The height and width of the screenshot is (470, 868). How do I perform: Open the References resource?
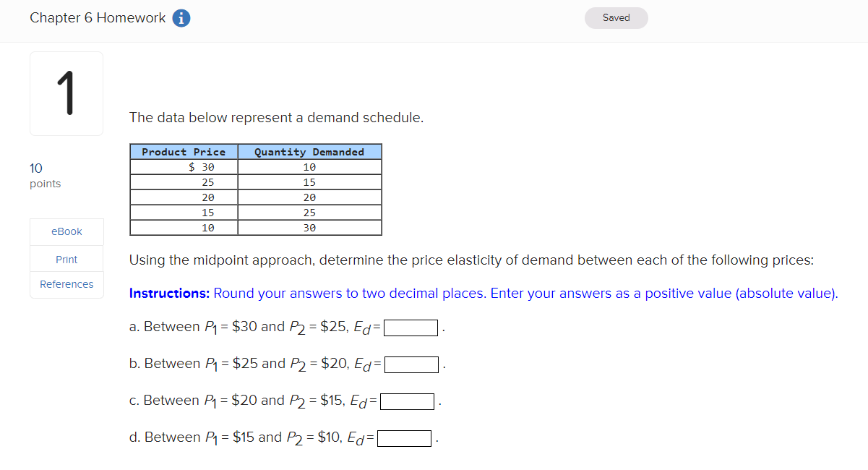coord(66,284)
